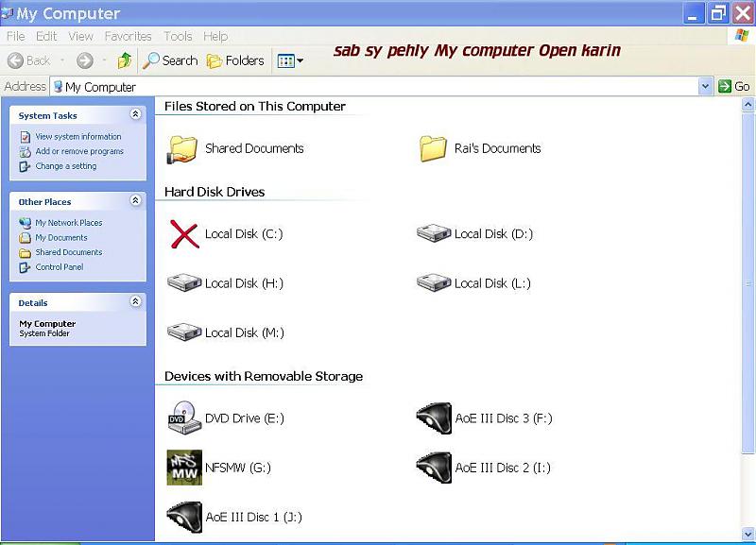Open the File menu
This screenshot has width=756, height=545.
pos(15,36)
